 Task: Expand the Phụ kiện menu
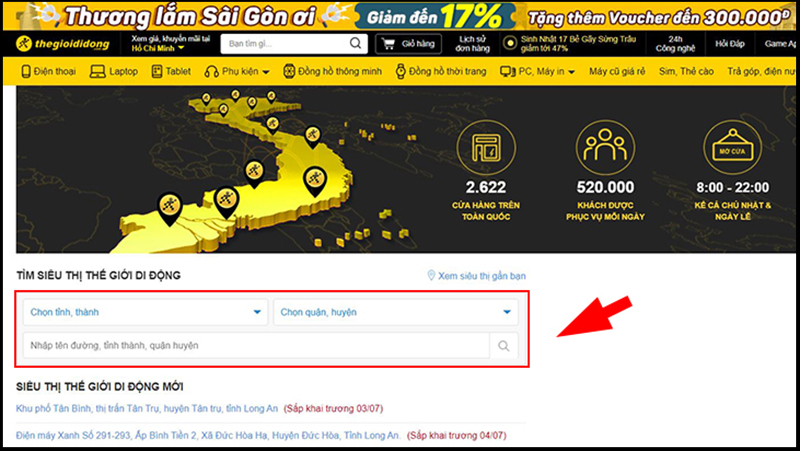(237, 71)
